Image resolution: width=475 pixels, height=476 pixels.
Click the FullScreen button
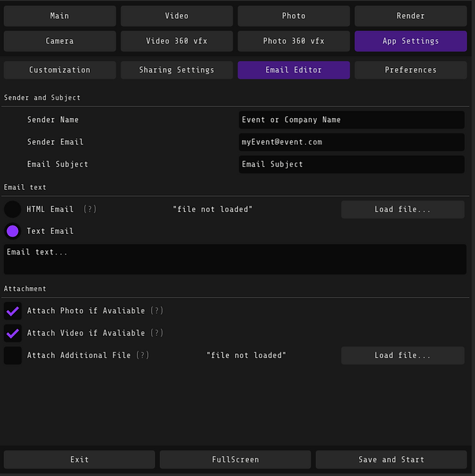(235, 459)
